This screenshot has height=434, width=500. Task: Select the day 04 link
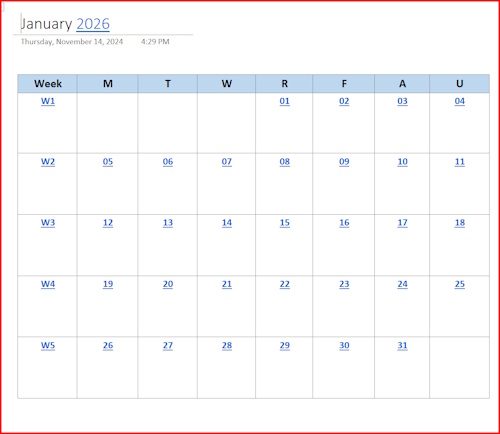point(460,101)
